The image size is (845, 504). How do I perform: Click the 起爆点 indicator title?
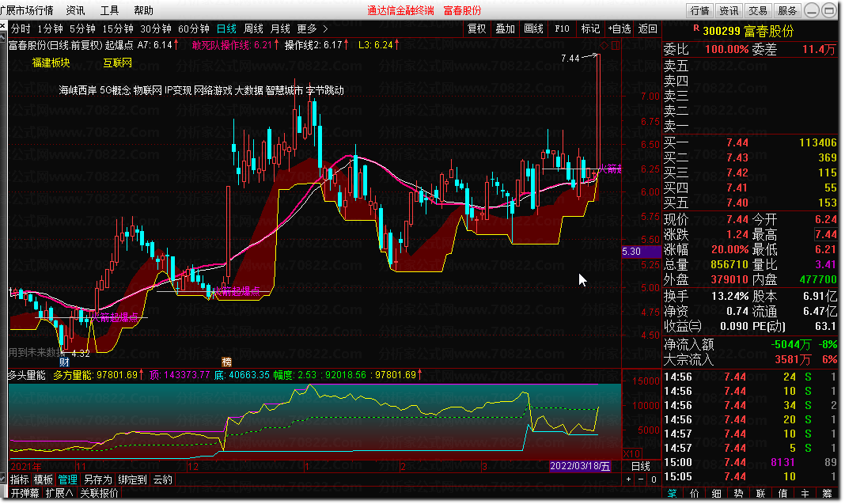click(x=119, y=45)
